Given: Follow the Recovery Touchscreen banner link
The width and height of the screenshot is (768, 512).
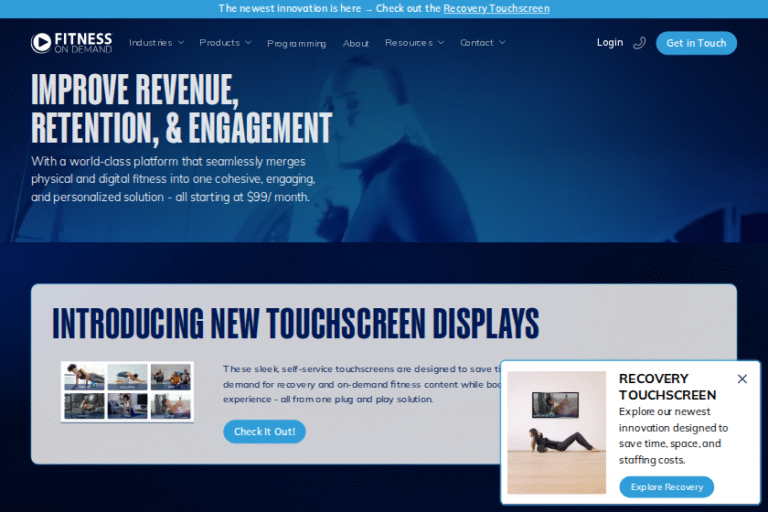Looking at the screenshot, I should (x=496, y=8).
